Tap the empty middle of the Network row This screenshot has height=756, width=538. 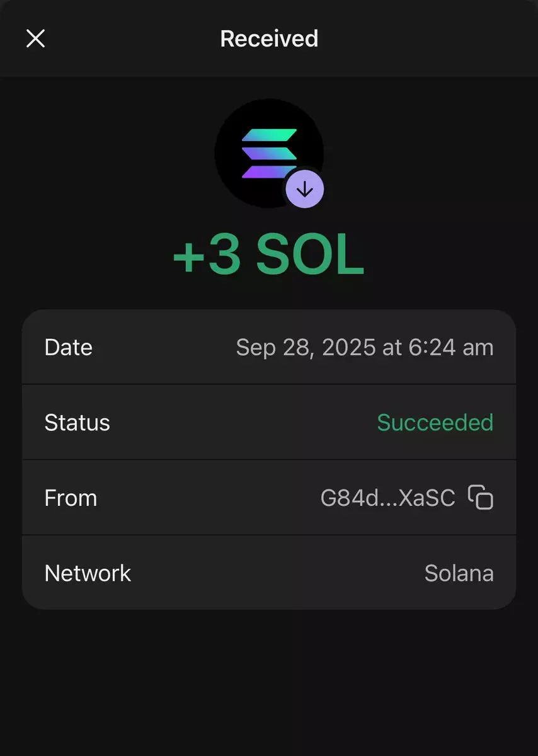[x=277, y=573]
